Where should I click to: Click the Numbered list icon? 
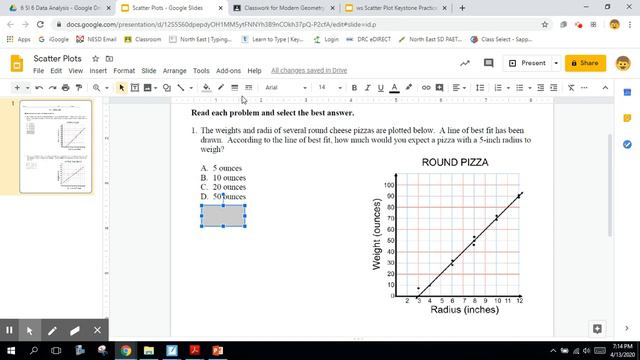(498, 88)
